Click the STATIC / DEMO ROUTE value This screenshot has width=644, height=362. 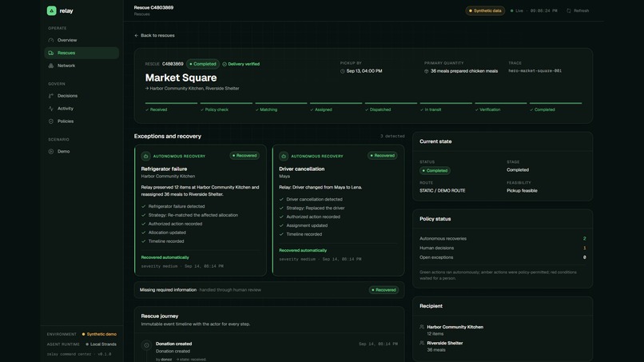[x=443, y=191]
